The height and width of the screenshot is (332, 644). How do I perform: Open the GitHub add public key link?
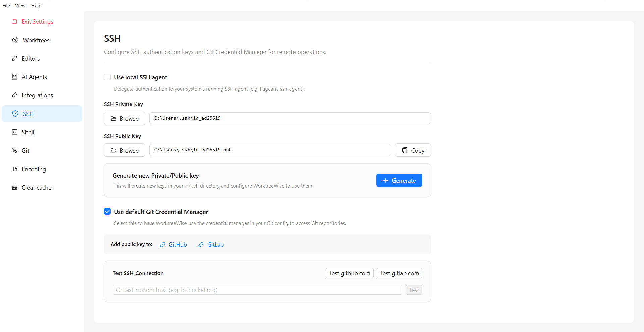(173, 245)
